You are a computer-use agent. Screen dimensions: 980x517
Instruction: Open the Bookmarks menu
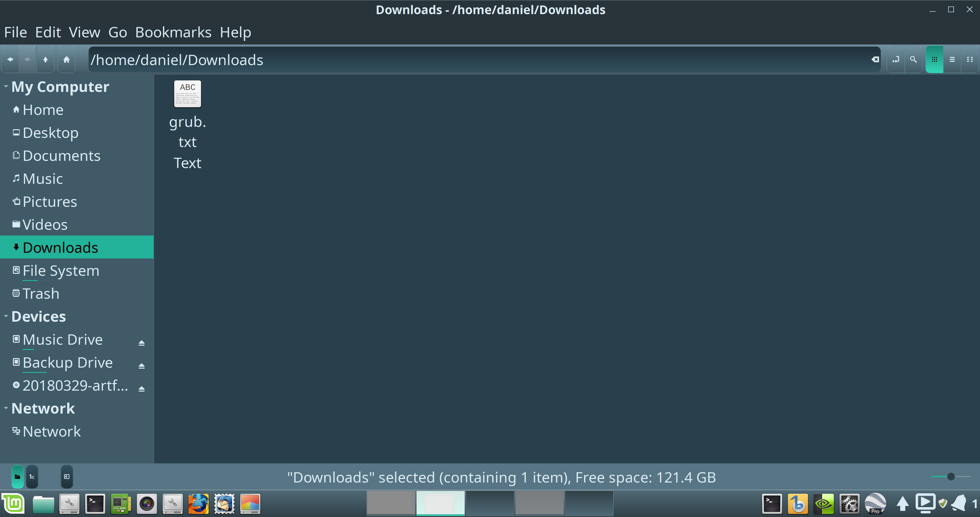click(x=173, y=32)
